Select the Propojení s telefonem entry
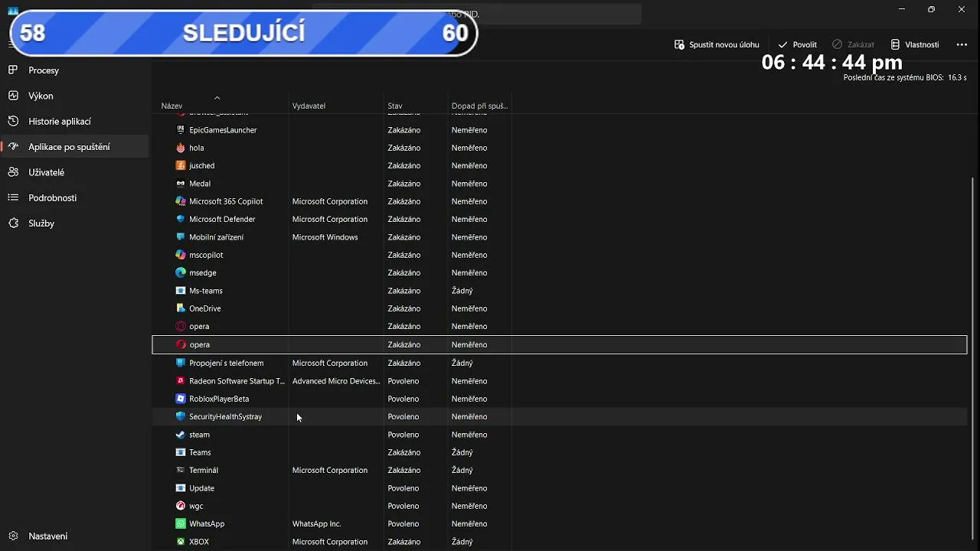 (x=560, y=363)
